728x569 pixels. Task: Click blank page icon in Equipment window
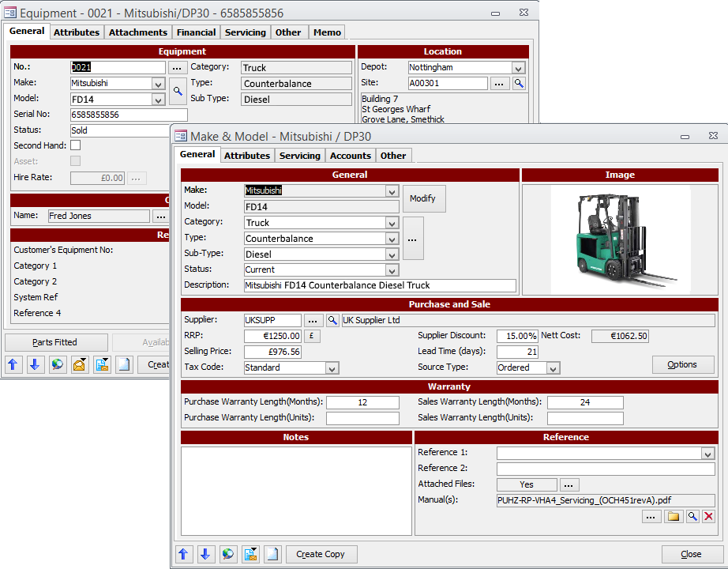(124, 364)
